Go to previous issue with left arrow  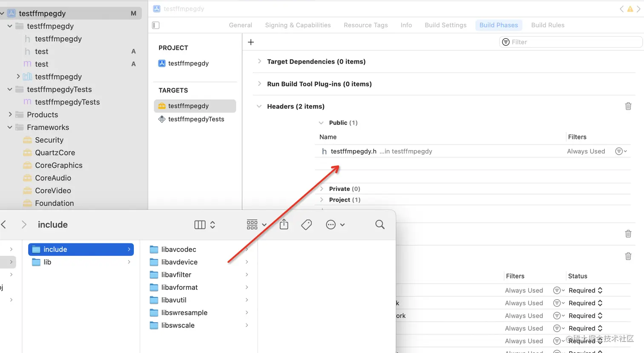(x=621, y=9)
